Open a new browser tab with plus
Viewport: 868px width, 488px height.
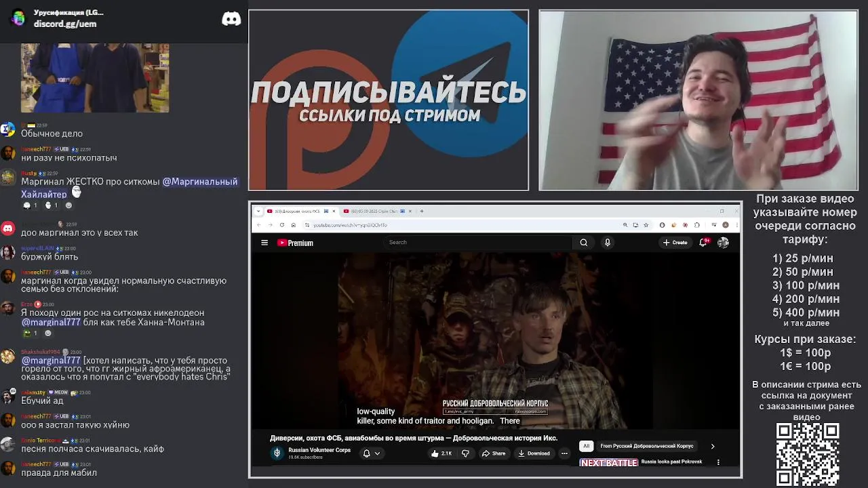click(x=422, y=211)
